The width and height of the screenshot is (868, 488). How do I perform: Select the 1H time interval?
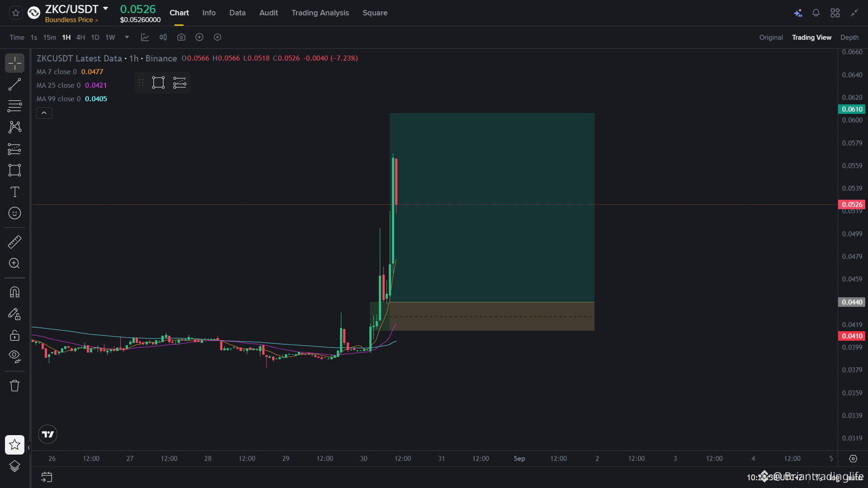tap(66, 38)
